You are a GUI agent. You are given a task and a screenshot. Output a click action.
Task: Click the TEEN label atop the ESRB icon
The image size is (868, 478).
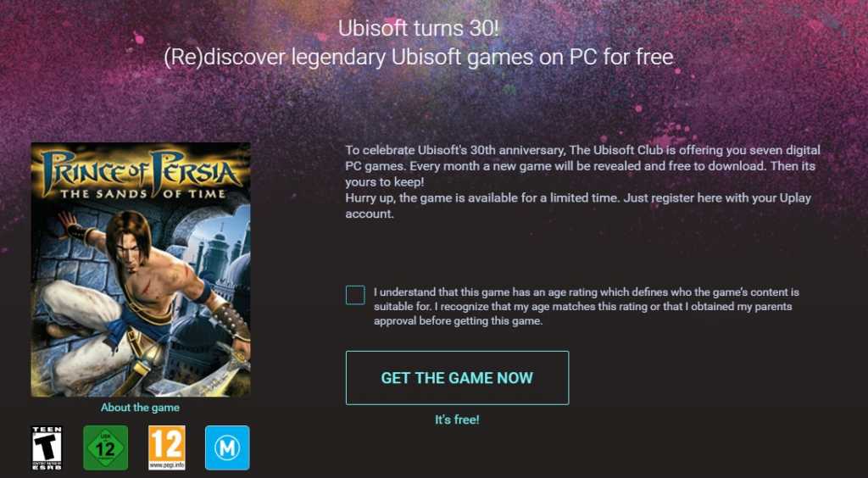tap(47, 430)
